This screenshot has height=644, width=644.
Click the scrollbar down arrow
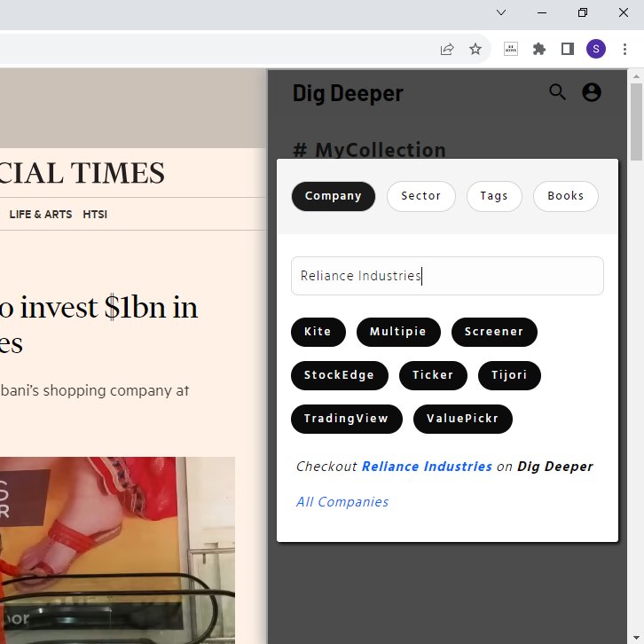coord(636,637)
